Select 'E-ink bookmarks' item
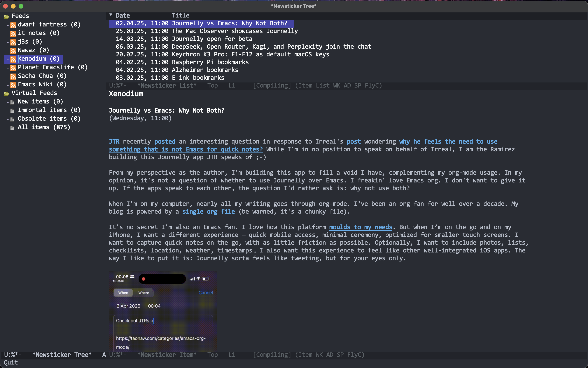The width and height of the screenshot is (588, 368). (x=170, y=78)
